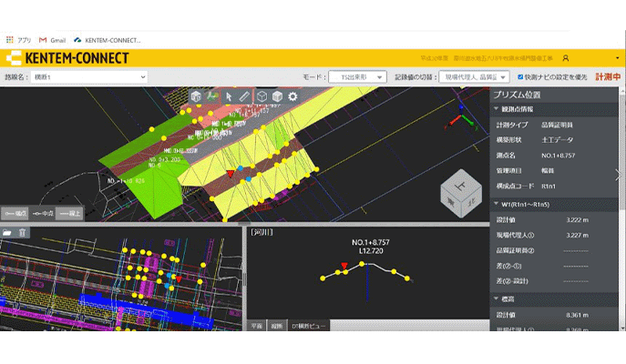Click the 3.222 m design value
626x364 pixels.
point(578,220)
